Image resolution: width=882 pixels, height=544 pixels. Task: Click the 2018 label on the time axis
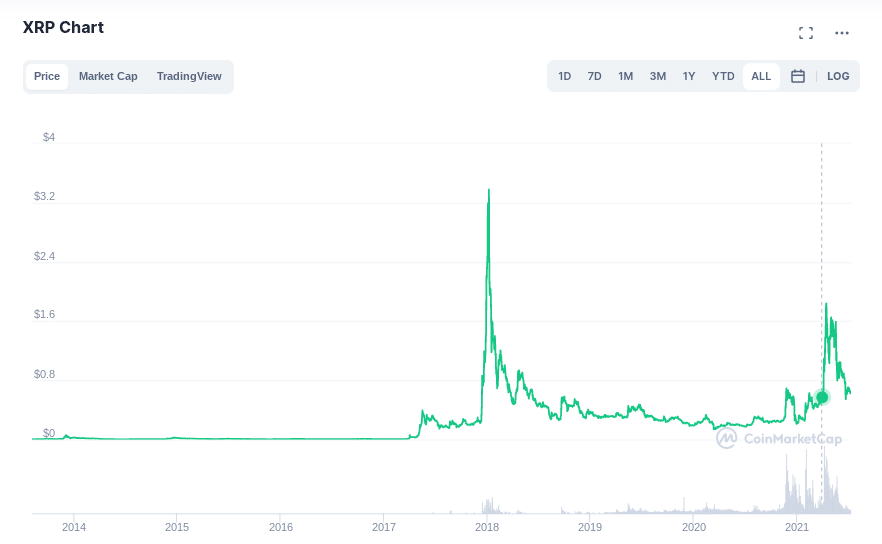(487, 527)
